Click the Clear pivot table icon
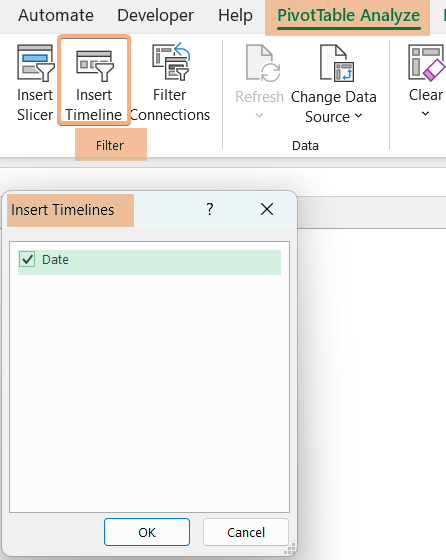Screen dimensions: 446x560 [427, 62]
